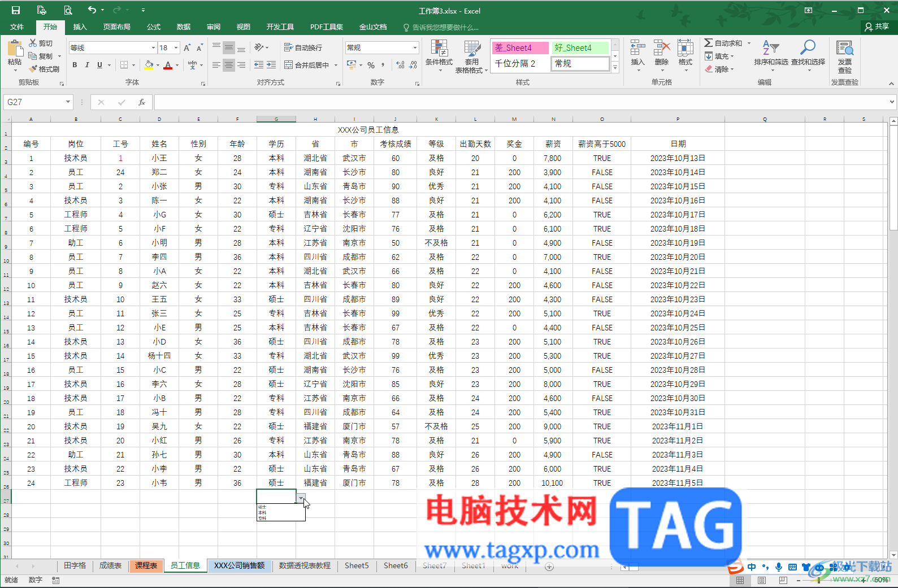The image size is (898, 588).
Task: Click 合并后居中 merge and center button
Action: [x=307, y=65]
